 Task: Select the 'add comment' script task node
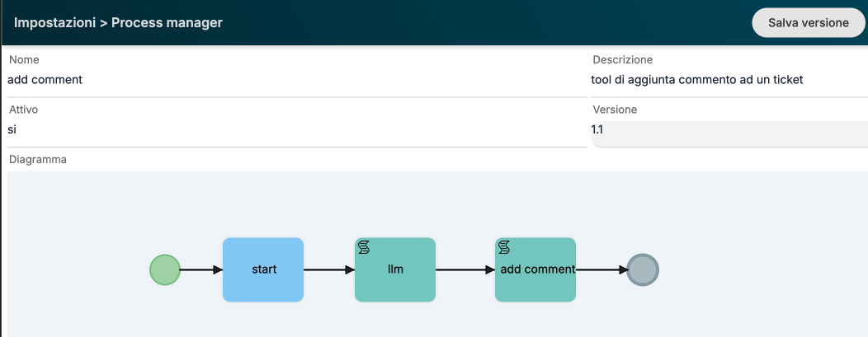[x=535, y=269]
